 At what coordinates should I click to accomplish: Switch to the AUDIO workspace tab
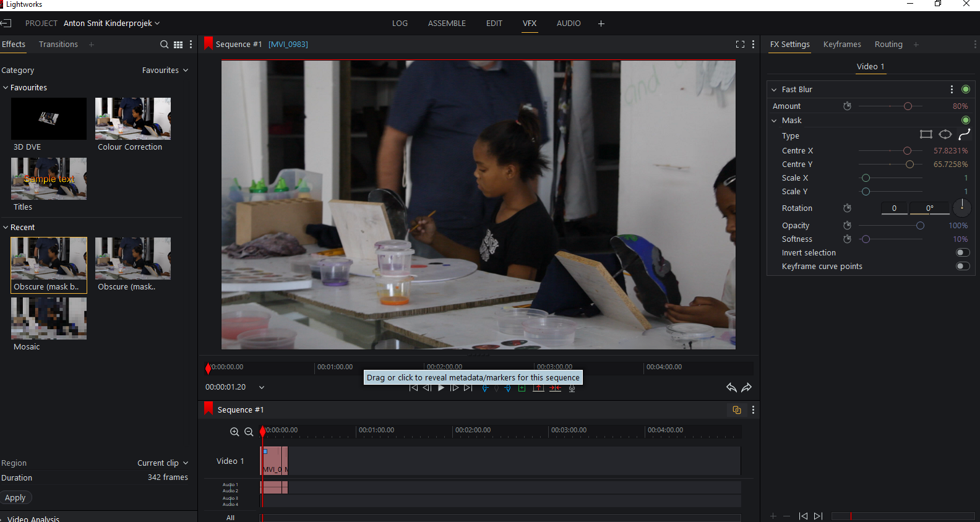569,24
